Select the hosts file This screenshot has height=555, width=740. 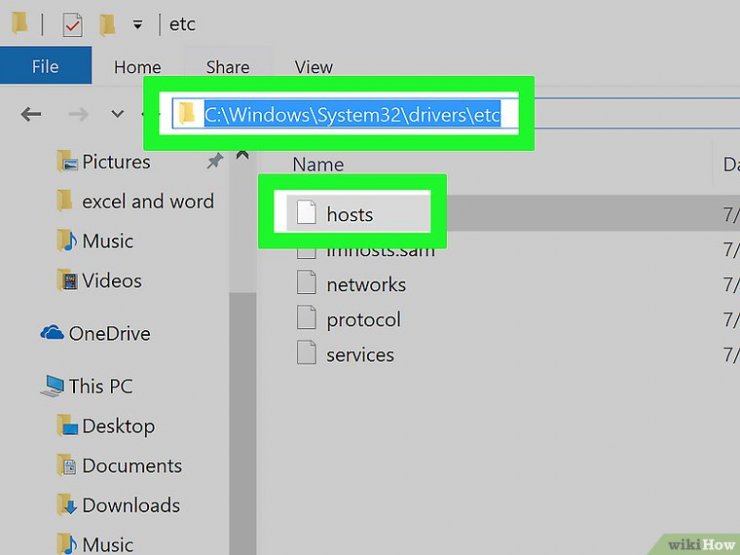350,214
